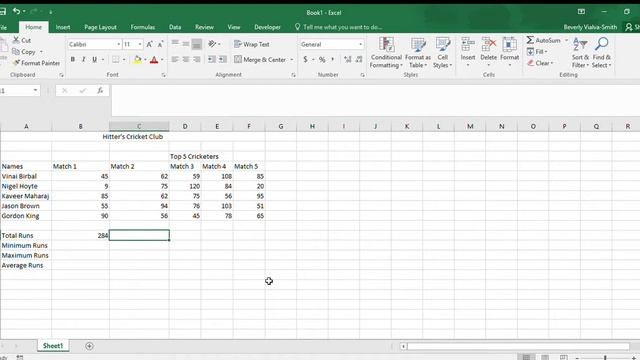Open the Font Color dropdown arrow

click(x=162, y=60)
